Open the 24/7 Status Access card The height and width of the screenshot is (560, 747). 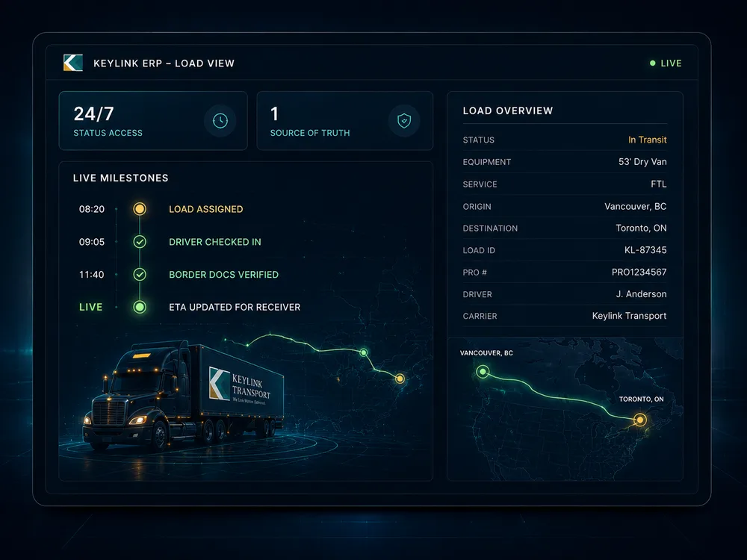(153, 121)
